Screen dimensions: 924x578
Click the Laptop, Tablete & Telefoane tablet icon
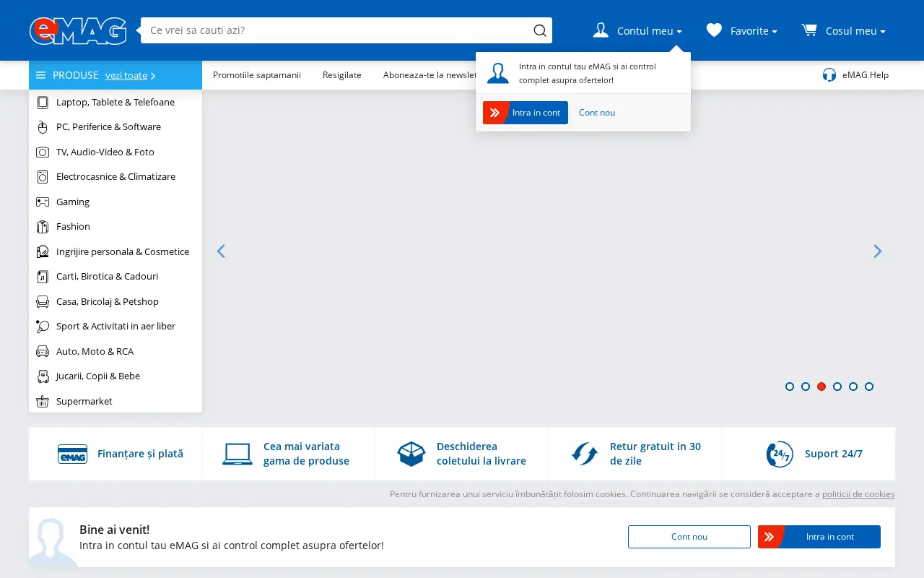click(43, 103)
